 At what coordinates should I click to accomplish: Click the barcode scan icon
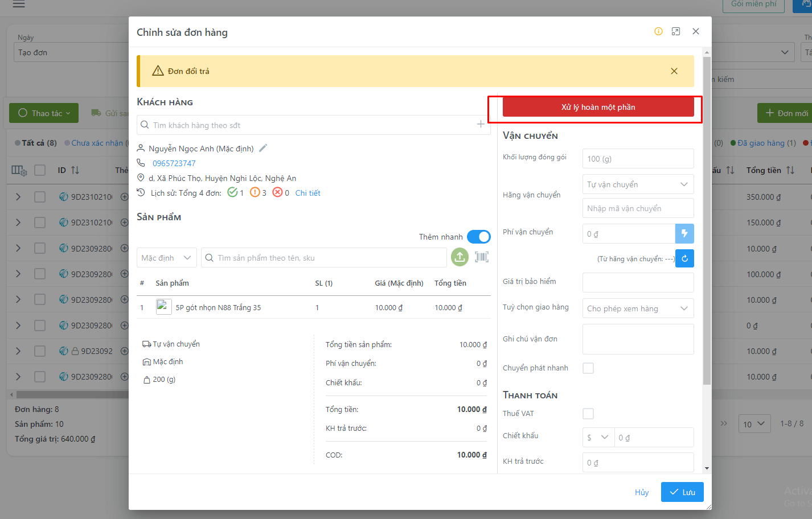click(x=482, y=257)
